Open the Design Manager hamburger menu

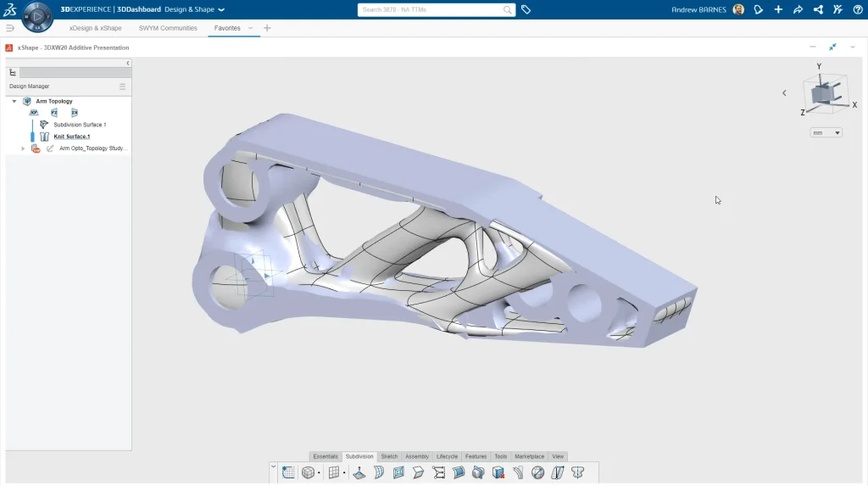122,87
